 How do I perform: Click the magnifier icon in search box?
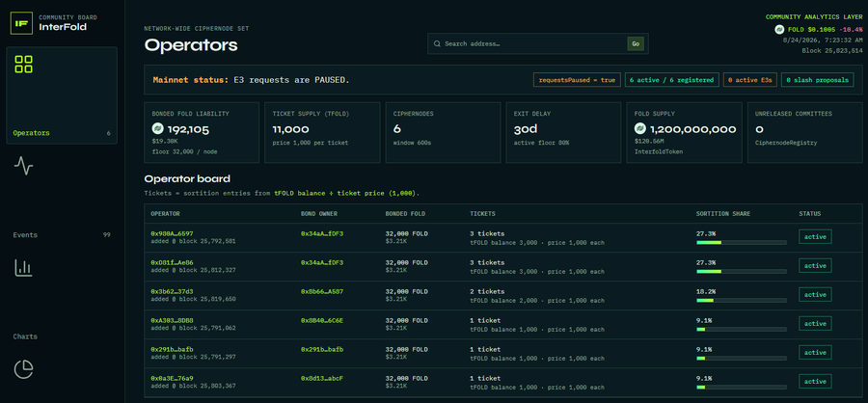[437, 43]
